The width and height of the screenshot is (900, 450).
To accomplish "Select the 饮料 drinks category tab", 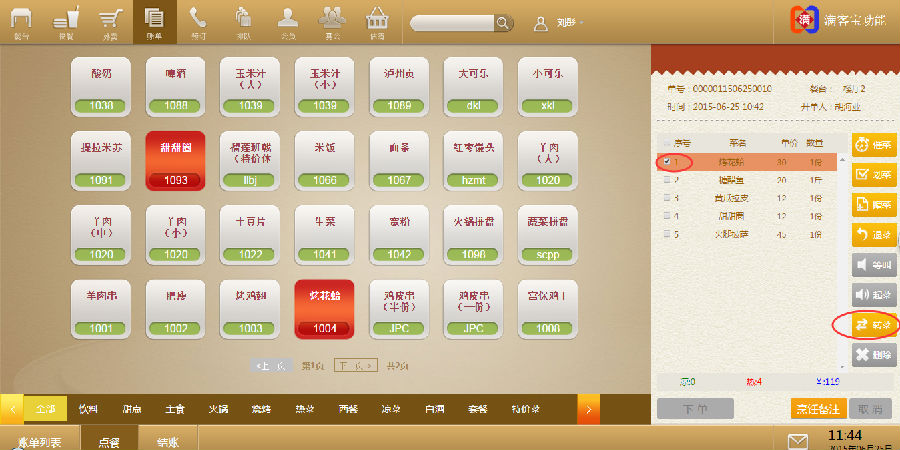I will click(x=89, y=408).
